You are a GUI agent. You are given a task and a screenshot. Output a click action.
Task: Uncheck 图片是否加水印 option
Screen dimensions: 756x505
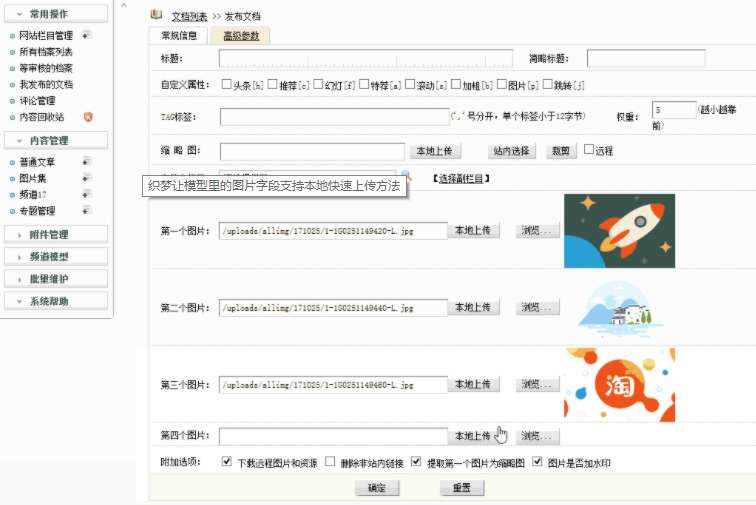point(537,462)
